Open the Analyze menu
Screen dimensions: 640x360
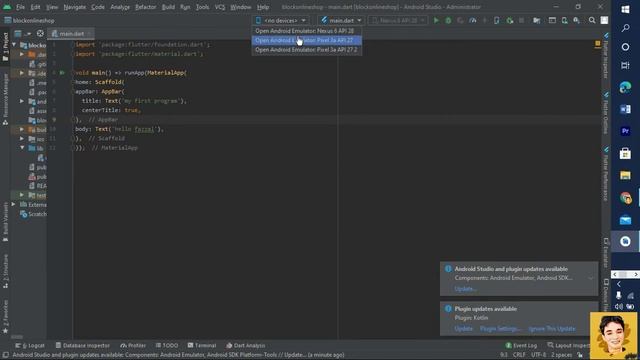[120, 7]
